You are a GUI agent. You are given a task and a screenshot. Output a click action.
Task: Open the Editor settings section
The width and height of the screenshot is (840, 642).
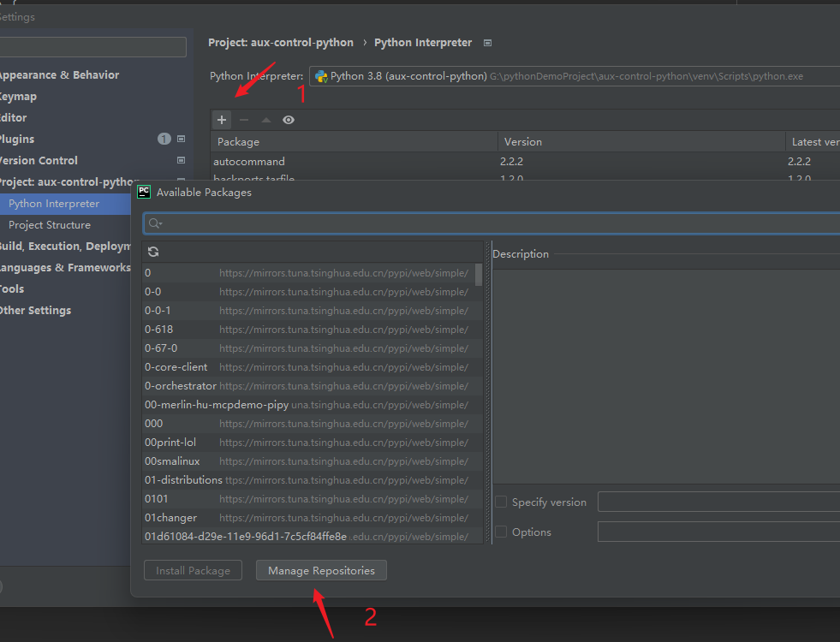[14, 118]
